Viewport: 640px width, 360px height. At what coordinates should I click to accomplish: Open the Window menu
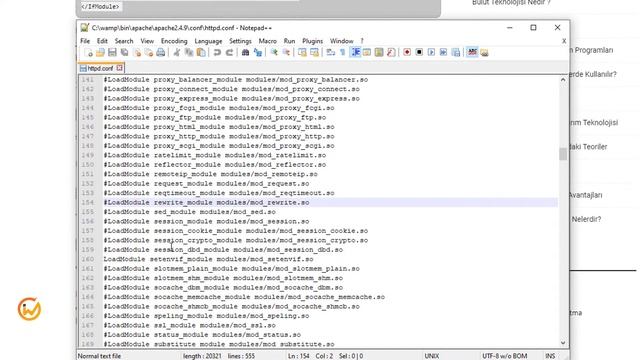coord(341,41)
